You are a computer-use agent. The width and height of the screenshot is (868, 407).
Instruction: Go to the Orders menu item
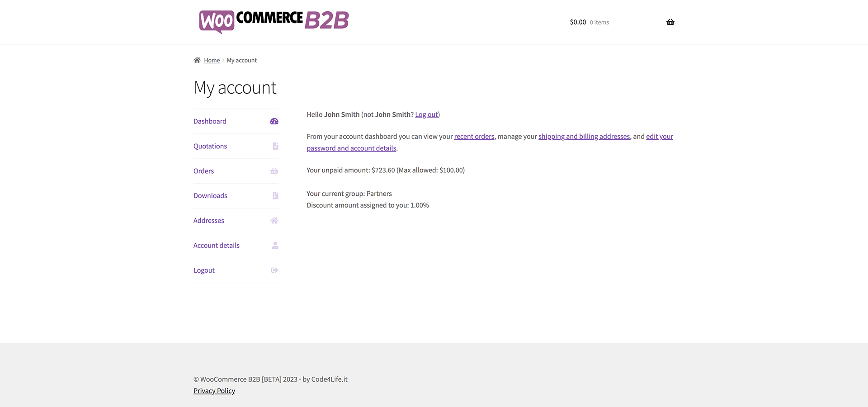[203, 171]
